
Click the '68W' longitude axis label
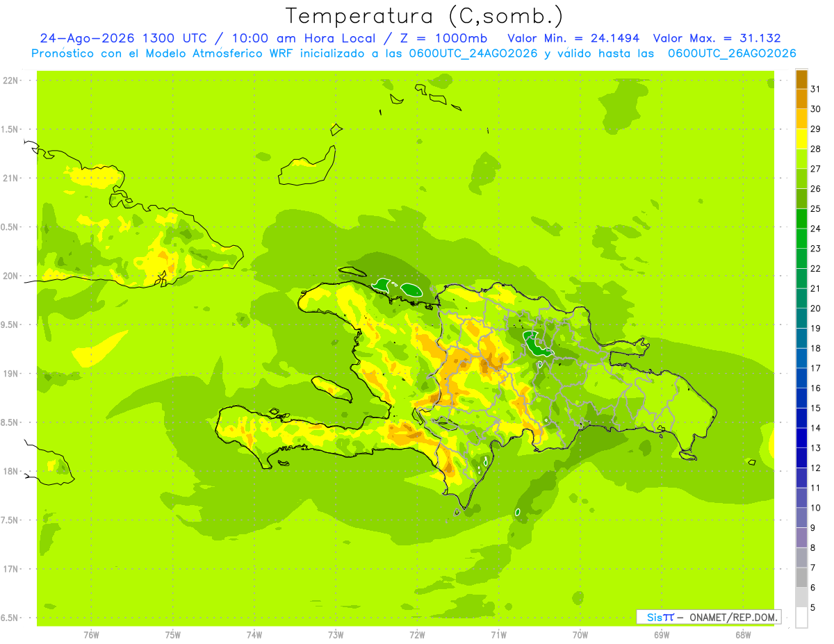tap(743, 635)
